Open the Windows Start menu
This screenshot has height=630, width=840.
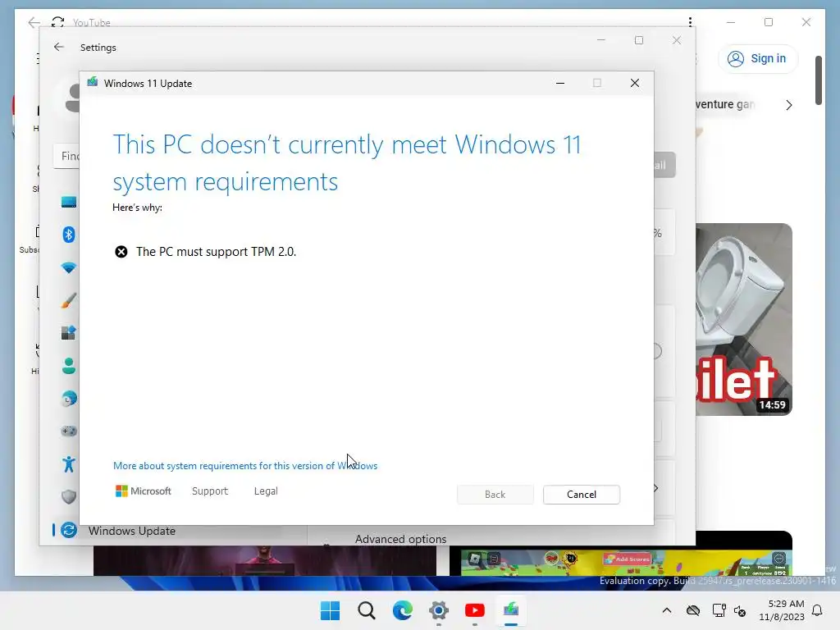[x=330, y=610]
